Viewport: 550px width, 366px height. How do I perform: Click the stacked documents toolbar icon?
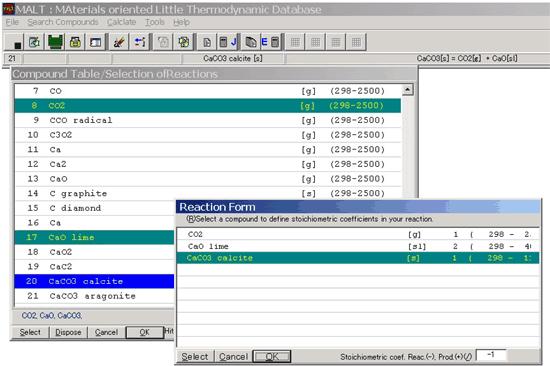pyautogui.click(x=250, y=42)
